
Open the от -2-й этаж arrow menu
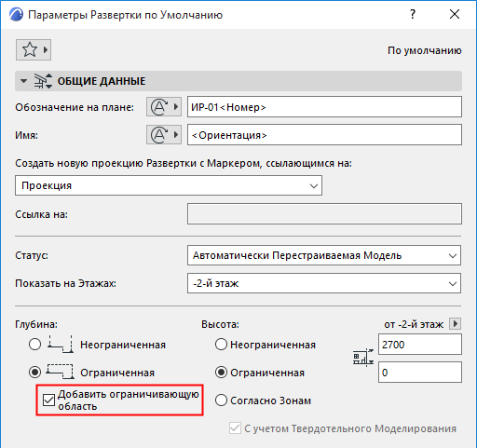pos(456,324)
